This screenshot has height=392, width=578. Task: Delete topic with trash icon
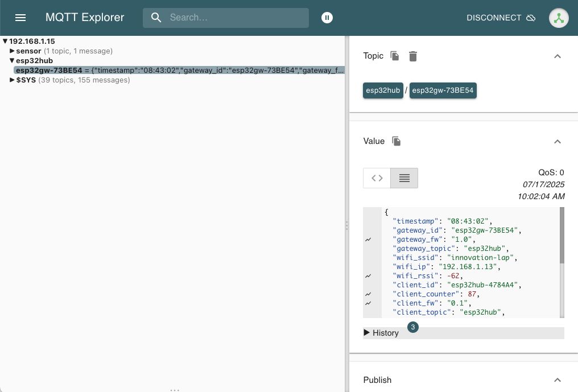(x=413, y=56)
